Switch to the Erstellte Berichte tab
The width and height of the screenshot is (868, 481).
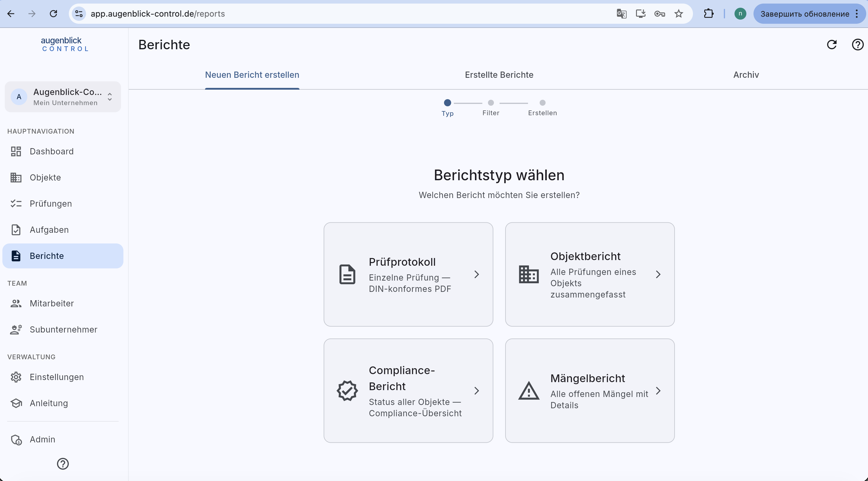click(499, 75)
